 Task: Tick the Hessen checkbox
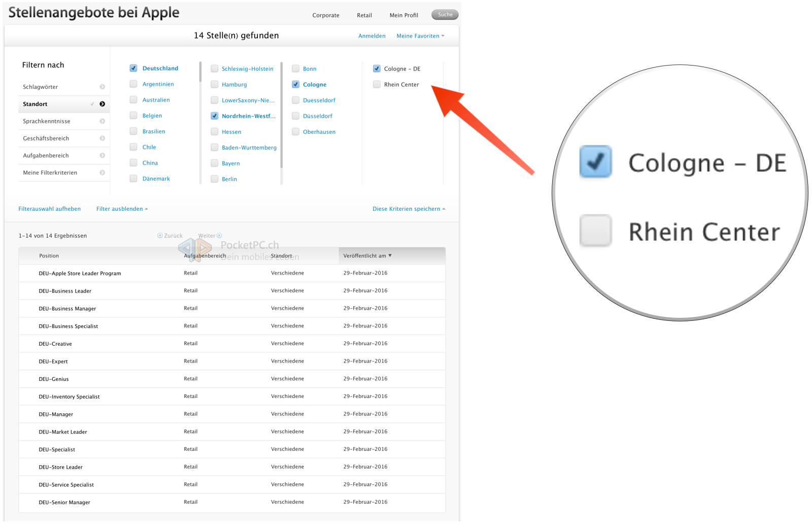coord(215,132)
